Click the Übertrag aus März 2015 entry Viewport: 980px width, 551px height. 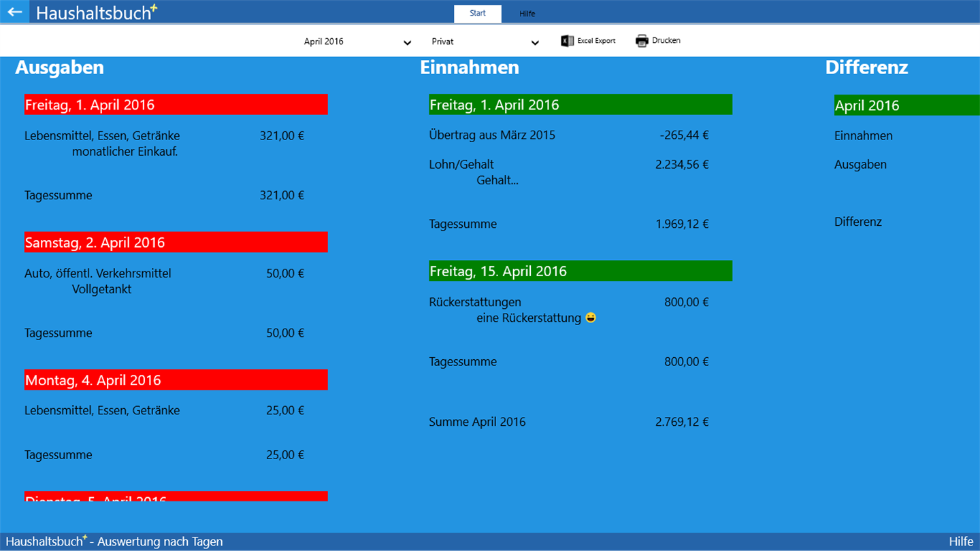(569, 135)
